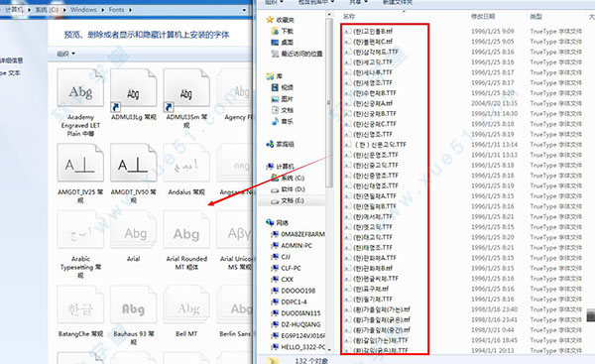Expand the arrow after 计算机 in breadcrumb
Screen dimensions: 595x364
click(x=29, y=10)
